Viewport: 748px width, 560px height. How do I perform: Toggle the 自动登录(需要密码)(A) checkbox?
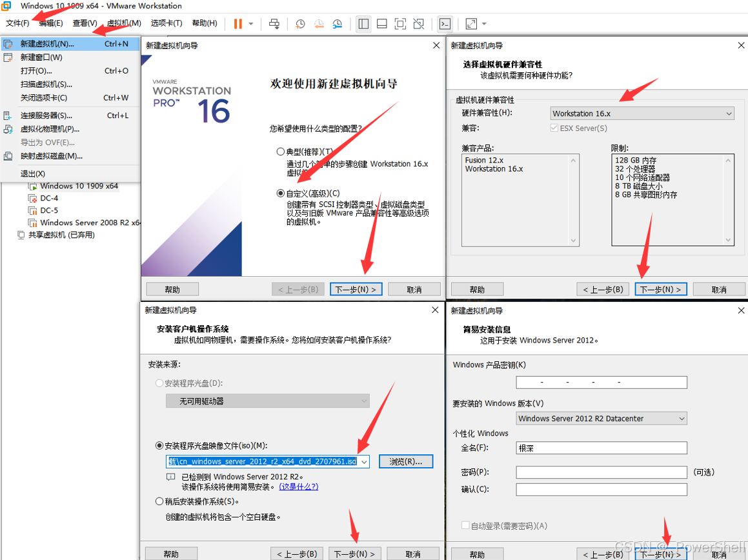click(465, 525)
